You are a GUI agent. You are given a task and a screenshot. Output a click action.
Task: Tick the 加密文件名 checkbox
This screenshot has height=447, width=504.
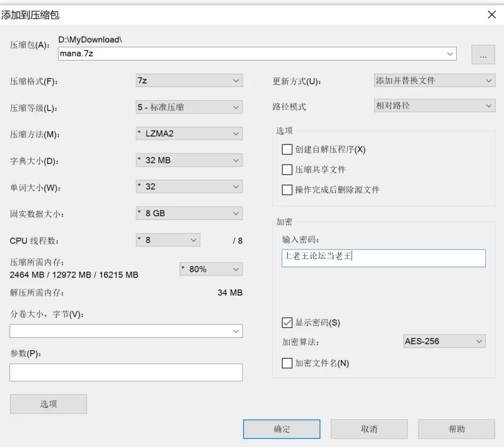tap(287, 363)
